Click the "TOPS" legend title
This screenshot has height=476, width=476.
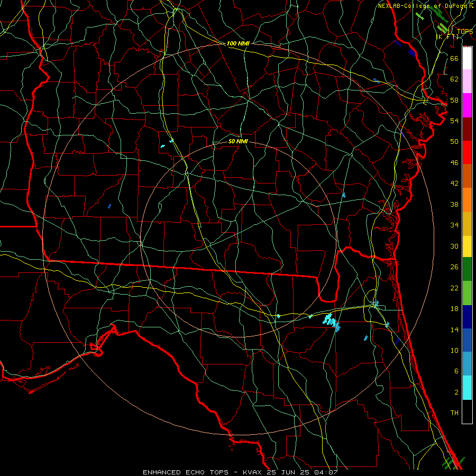(465, 31)
